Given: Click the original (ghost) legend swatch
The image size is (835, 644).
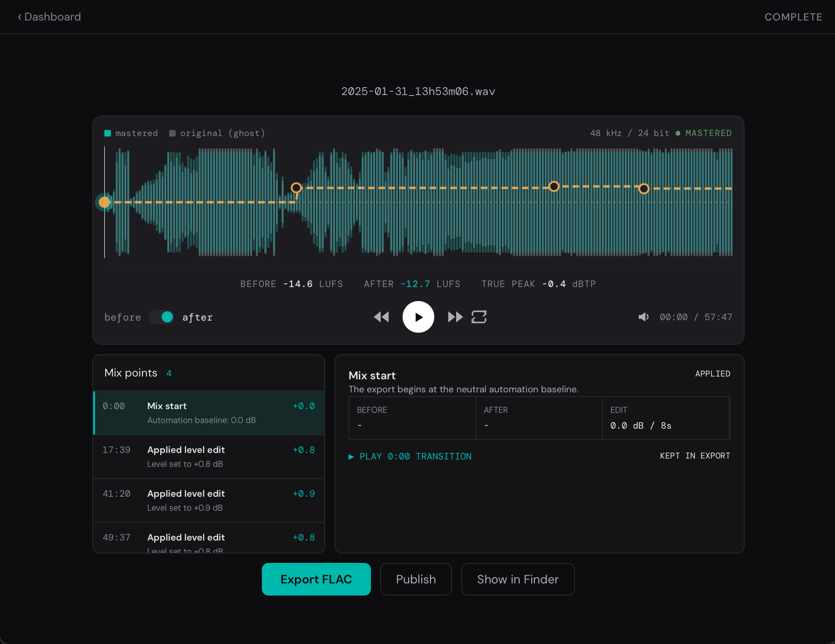Looking at the screenshot, I should click(x=172, y=133).
